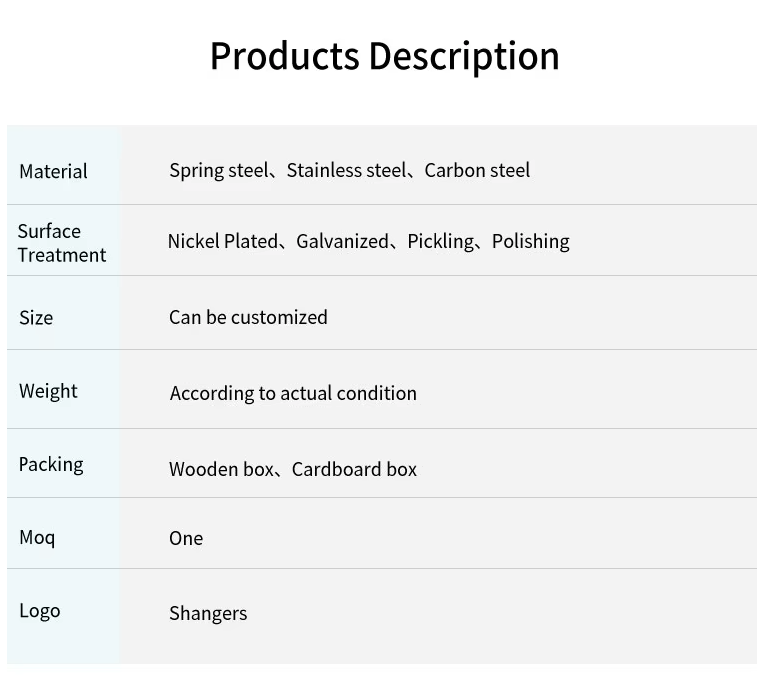Click the Stainless steel text
Screen dimensions: 769x675
(x=346, y=170)
